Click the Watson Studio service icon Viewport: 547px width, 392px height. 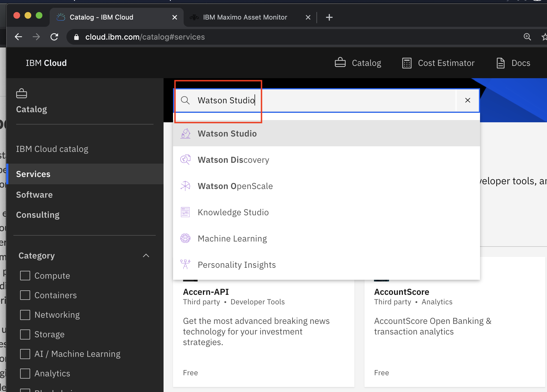[185, 133]
